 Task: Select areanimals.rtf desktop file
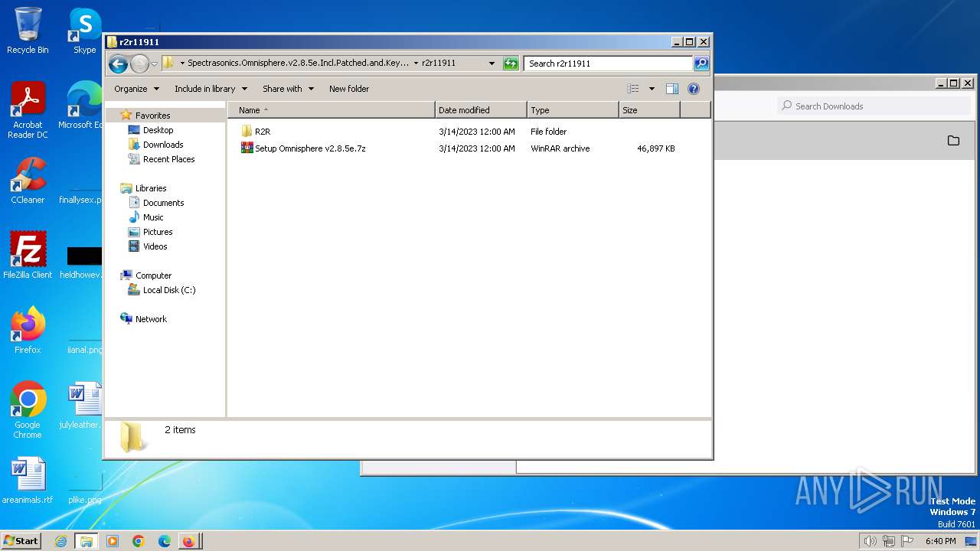pyautogui.click(x=28, y=481)
